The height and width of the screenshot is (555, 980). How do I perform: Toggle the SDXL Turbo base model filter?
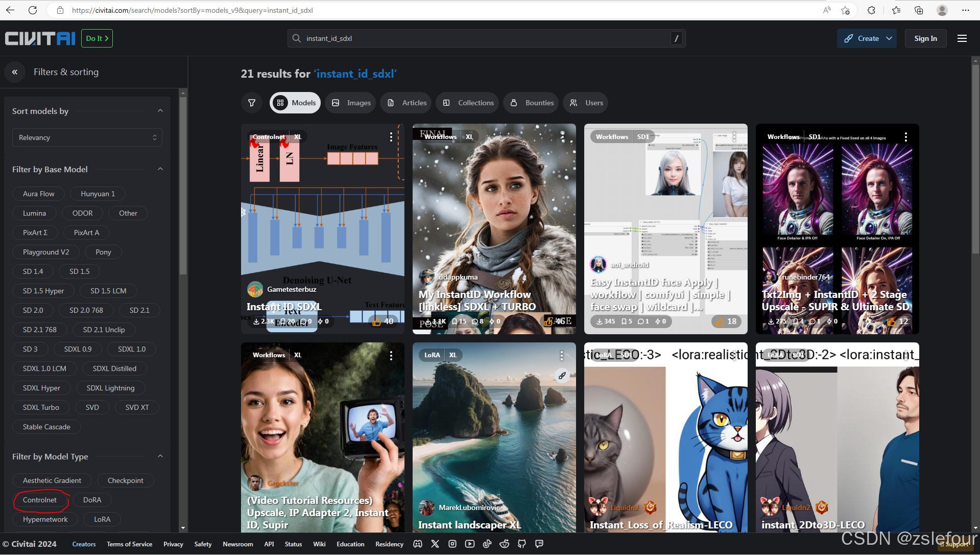pos(41,407)
